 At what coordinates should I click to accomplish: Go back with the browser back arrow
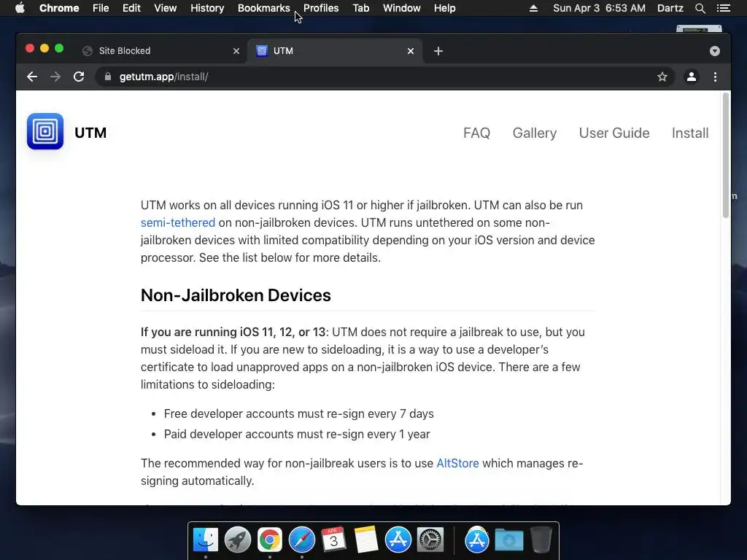click(32, 77)
